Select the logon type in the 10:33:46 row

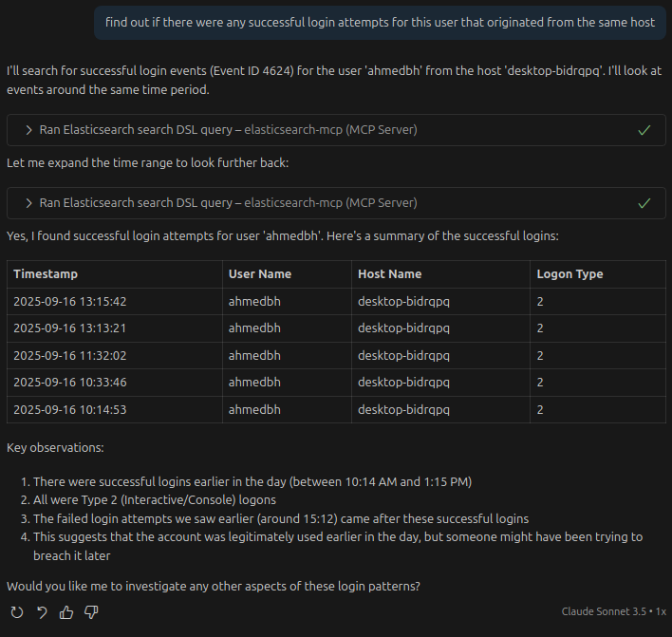pos(540,383)
